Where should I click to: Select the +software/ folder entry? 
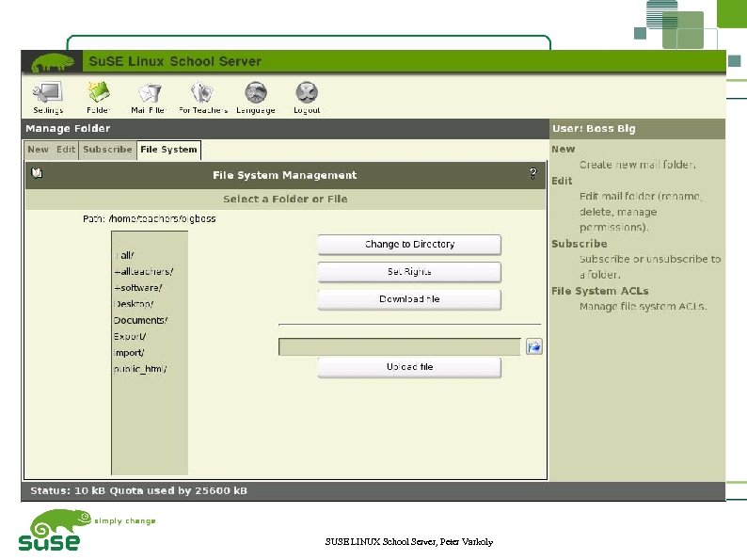pyautogui.click(x=137, y=288)
